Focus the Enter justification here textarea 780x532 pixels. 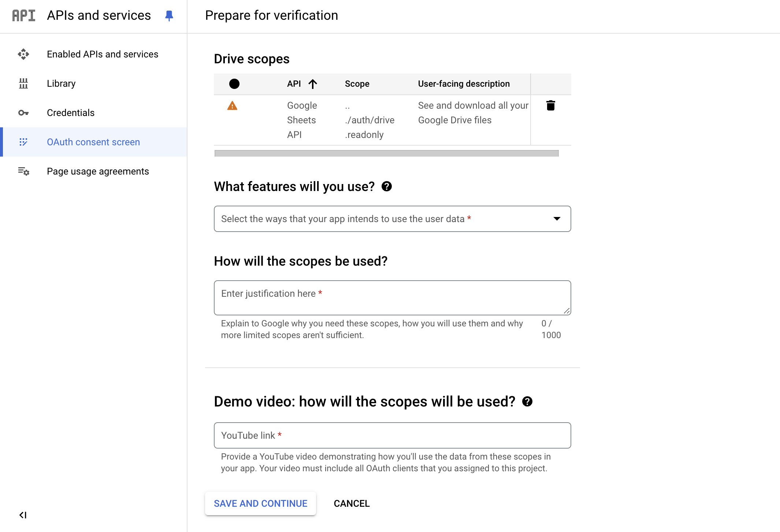click(392, 298)
